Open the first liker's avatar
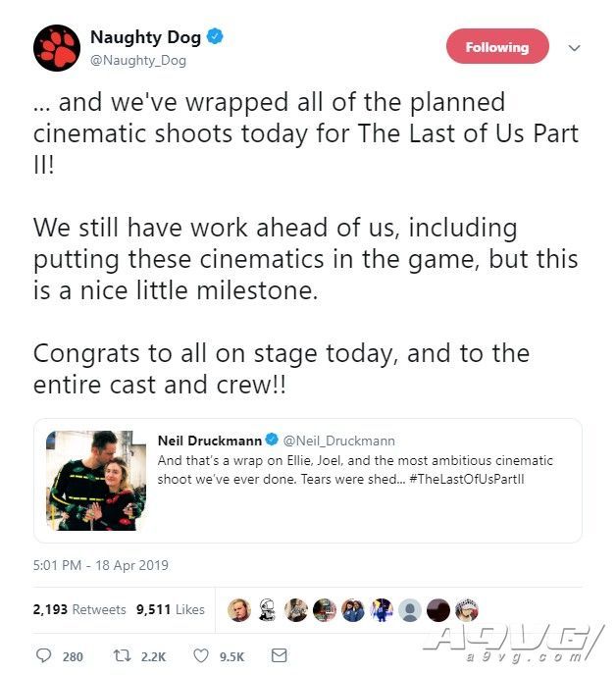 pyautogui.click(x=239, y=609)
